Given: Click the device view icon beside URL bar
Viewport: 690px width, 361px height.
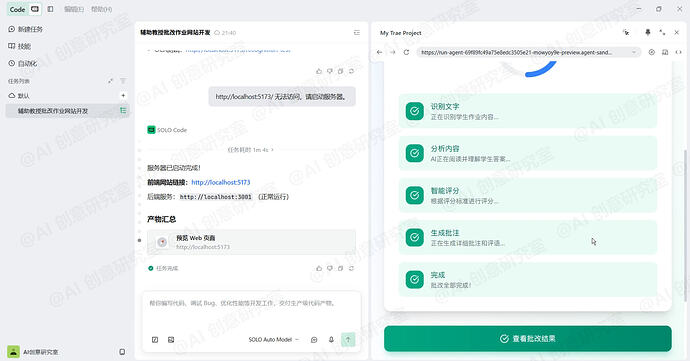Looking at the screenshot, I should pyautogui.click(x=665, y=52).
